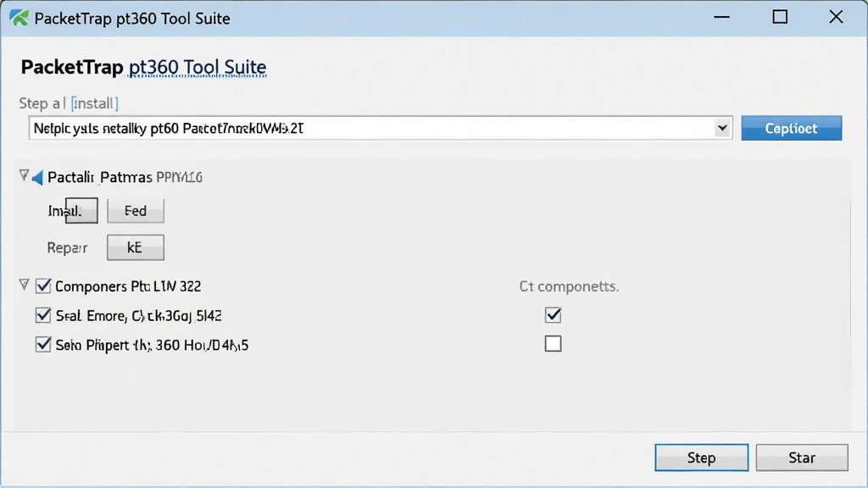Click the package path combo box field
Screen dimensions: 868x488
tap(381, 129)
